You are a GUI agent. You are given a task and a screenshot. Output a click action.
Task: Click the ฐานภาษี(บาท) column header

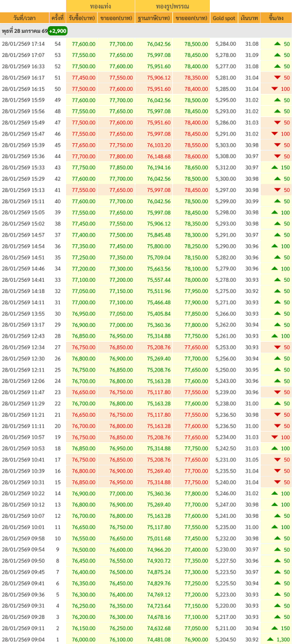[x=155, y=18]
